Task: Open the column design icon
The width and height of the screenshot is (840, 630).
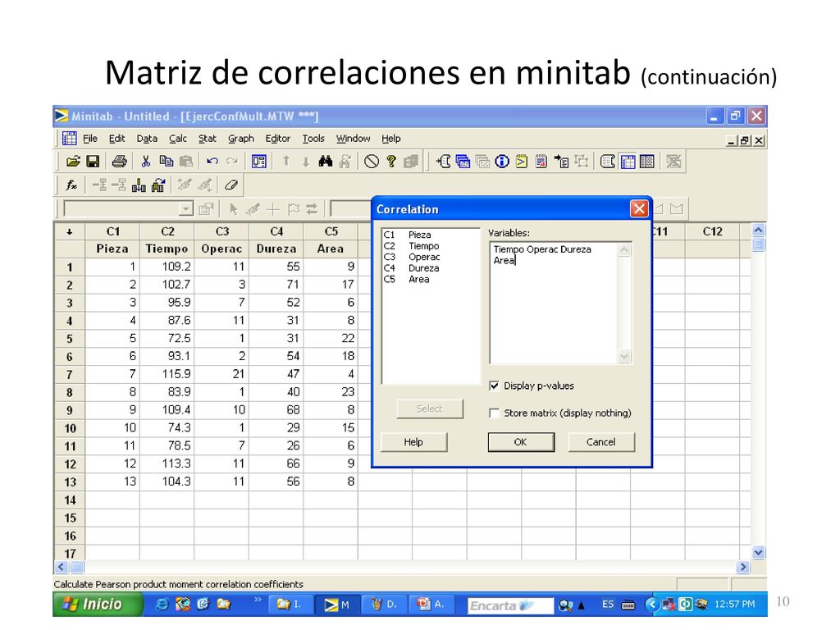Action: (x=647, y=162)
